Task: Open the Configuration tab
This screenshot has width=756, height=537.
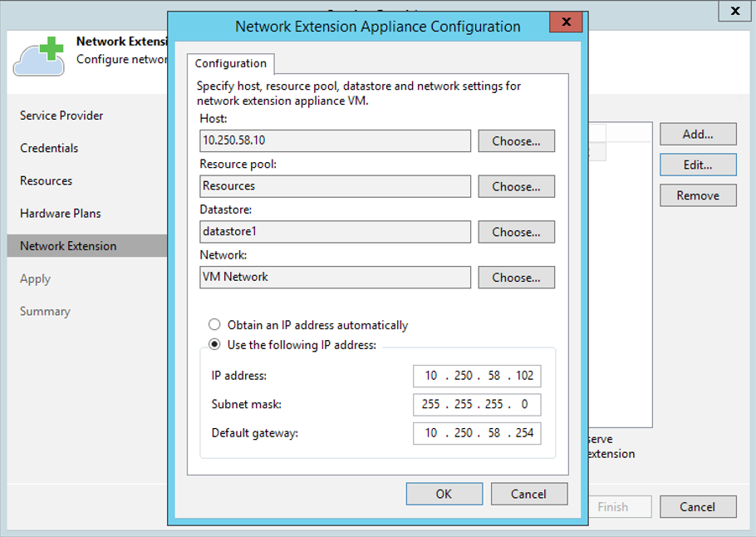Action: (x=230, y=63)
